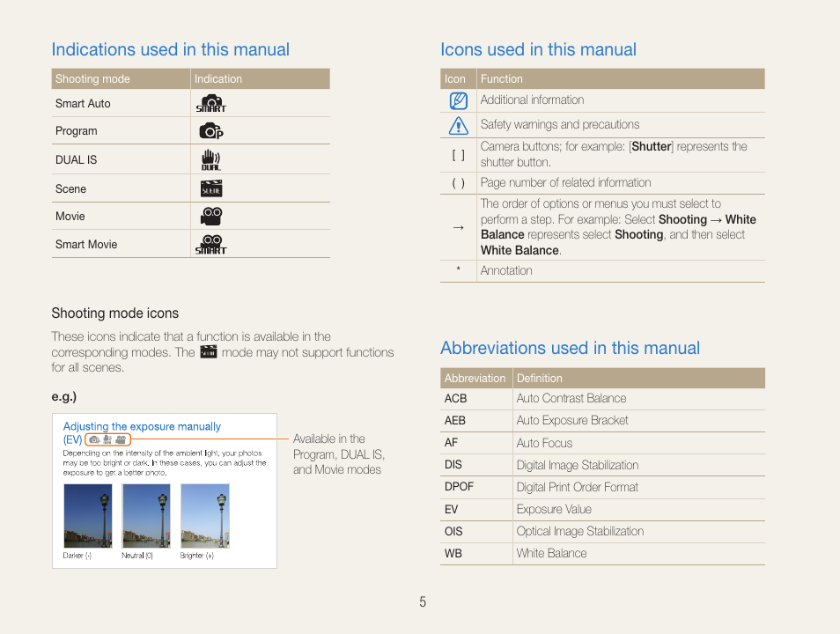Viewport: 840px width, 634px height.
Task: Click the arrow icon in Icons table
Action: pyautogui.click(x=458, y=227)
